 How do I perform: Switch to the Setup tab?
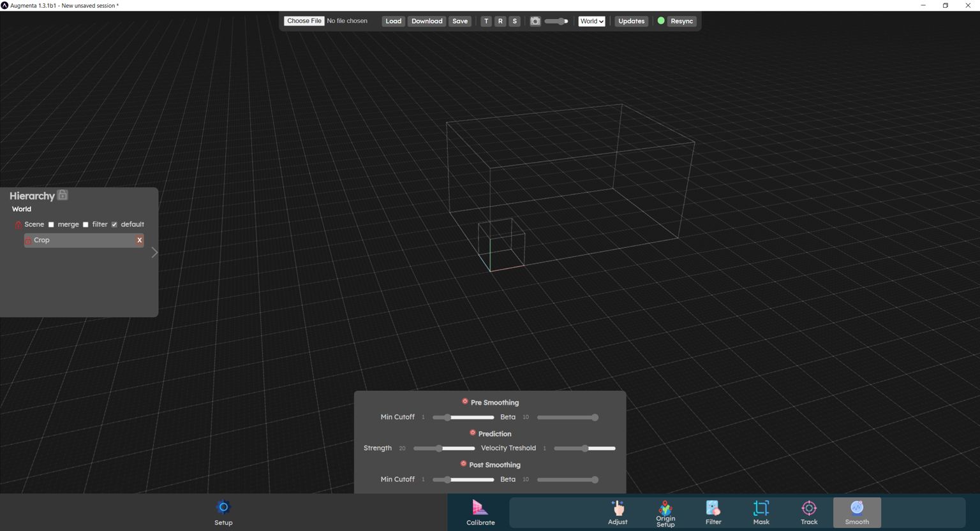223,512
